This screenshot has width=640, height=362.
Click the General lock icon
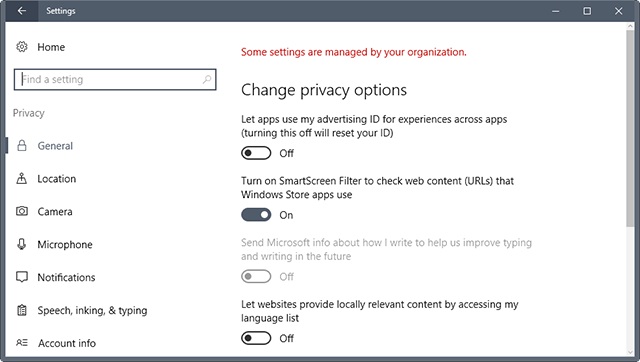coord(22,145)
